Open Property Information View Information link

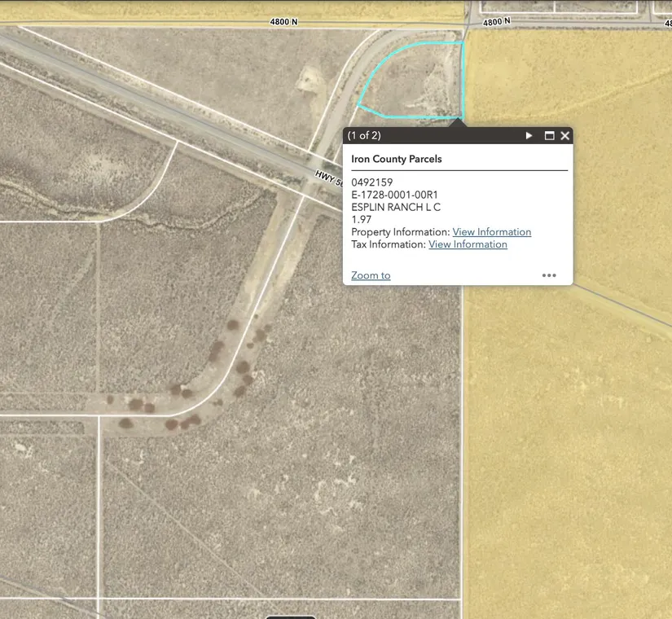(x=491, y=232)
